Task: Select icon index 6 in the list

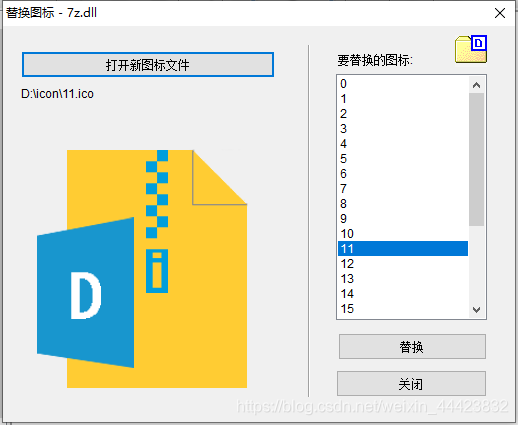Action: [x=403, y=174]
